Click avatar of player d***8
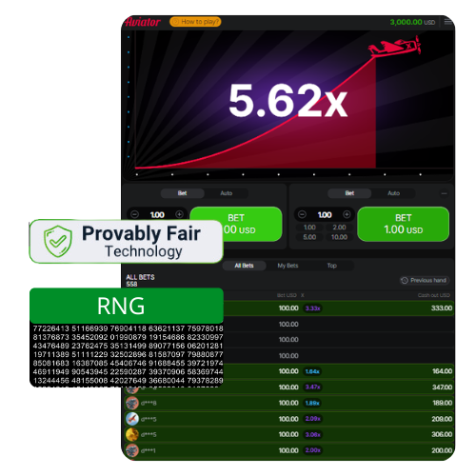 coord(132,403)
